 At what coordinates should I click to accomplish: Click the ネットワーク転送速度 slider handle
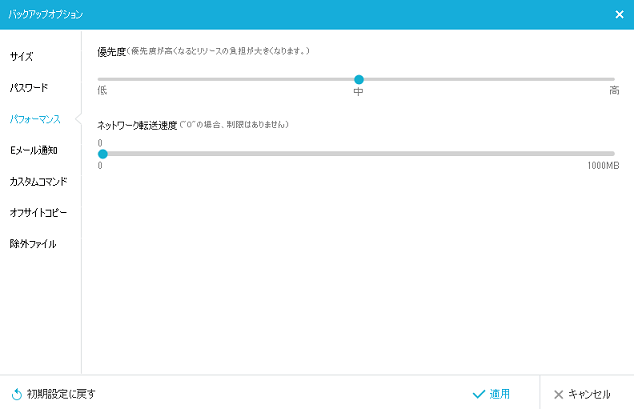(x=102, y=154)
